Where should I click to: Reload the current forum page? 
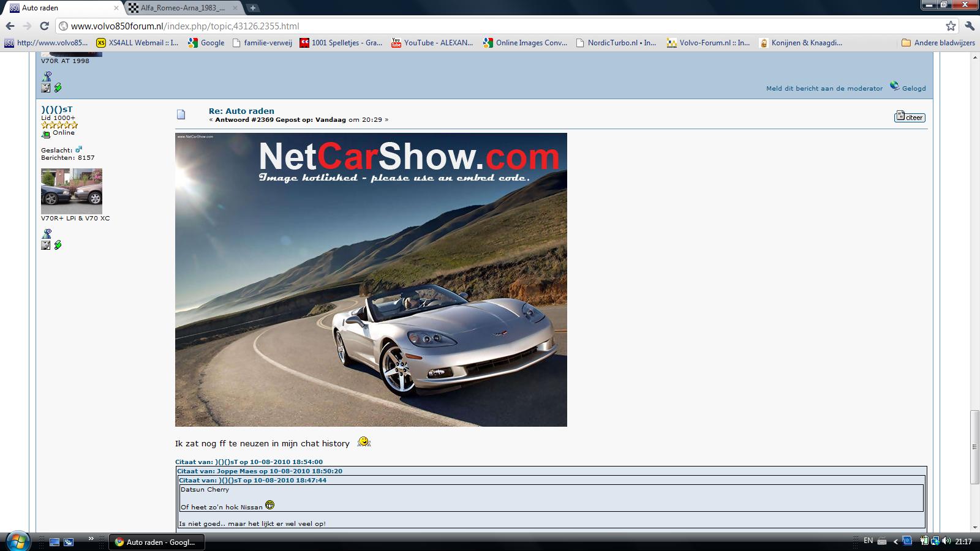pos(44,26)
